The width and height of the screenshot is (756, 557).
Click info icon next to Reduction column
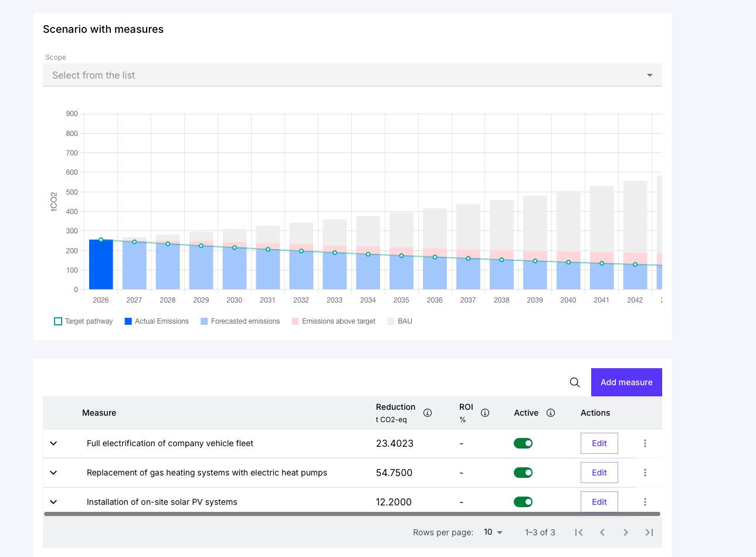point(428,413)
